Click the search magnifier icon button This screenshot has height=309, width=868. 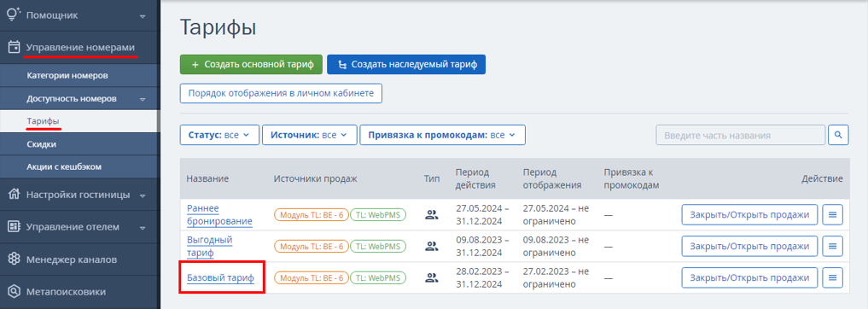tap(838, 135)
